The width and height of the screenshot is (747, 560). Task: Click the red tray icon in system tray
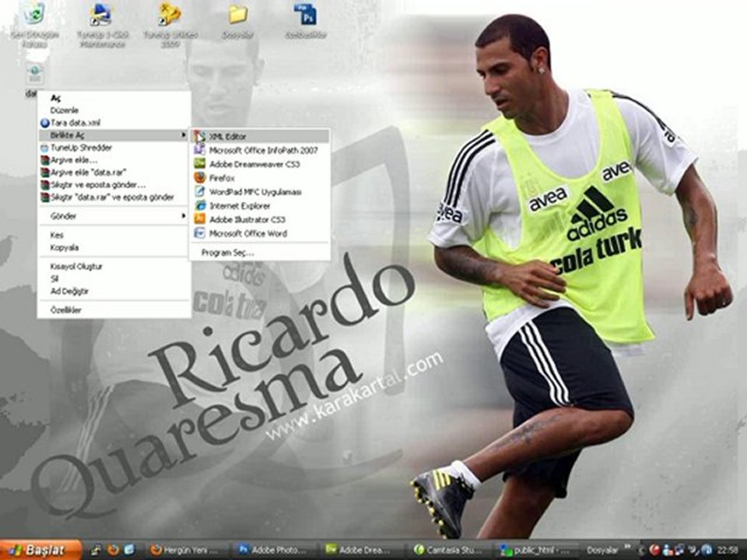[x=654, y=551]
